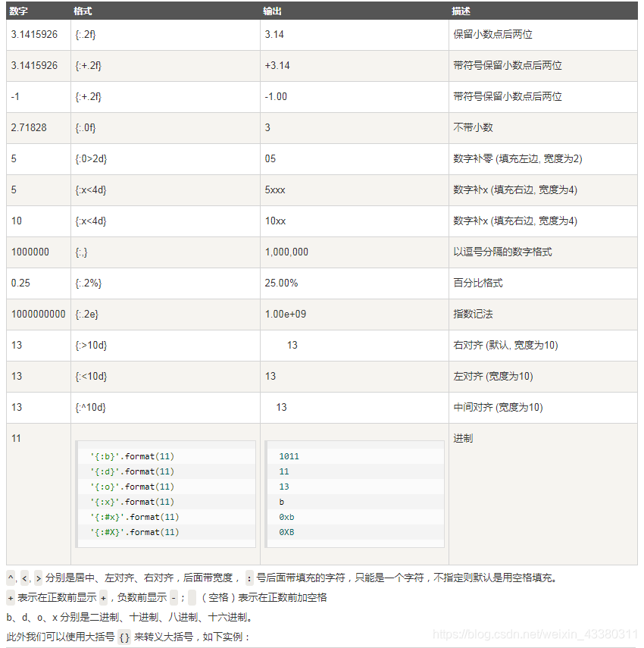Select the format cell {:.2f}

[86, 35]
